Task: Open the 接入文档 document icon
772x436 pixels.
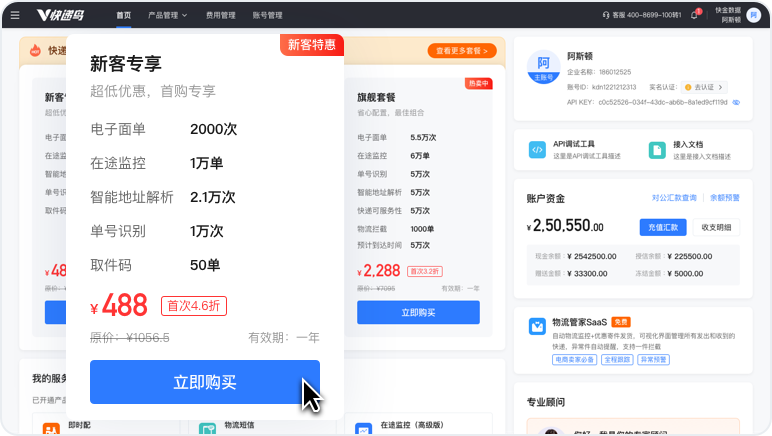Action: point(657,150)
